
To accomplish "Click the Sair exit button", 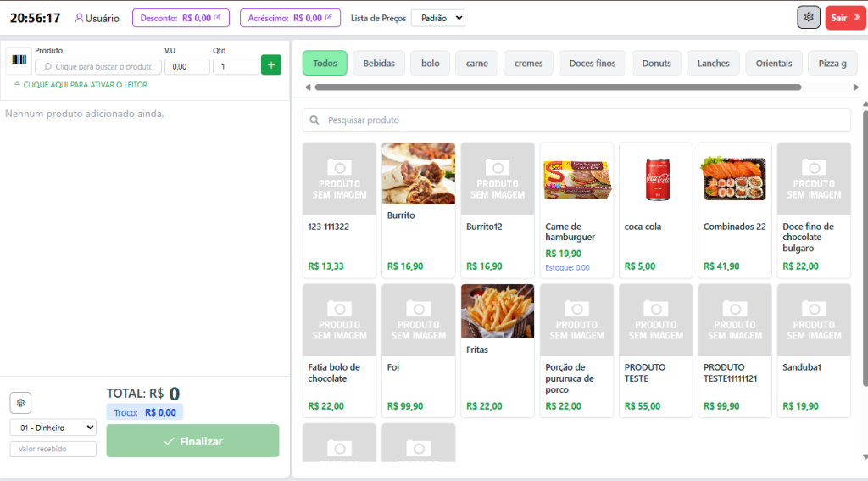I will 845,18.
